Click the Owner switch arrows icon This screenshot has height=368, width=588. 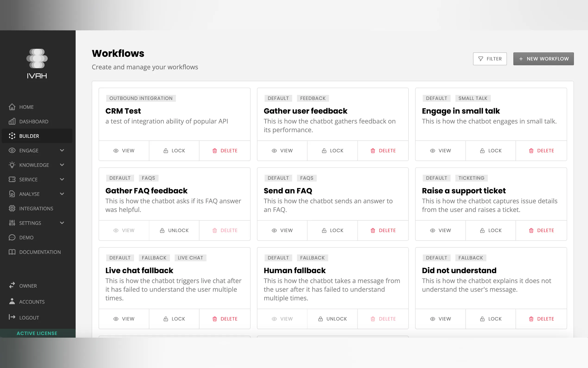(12, 286)
